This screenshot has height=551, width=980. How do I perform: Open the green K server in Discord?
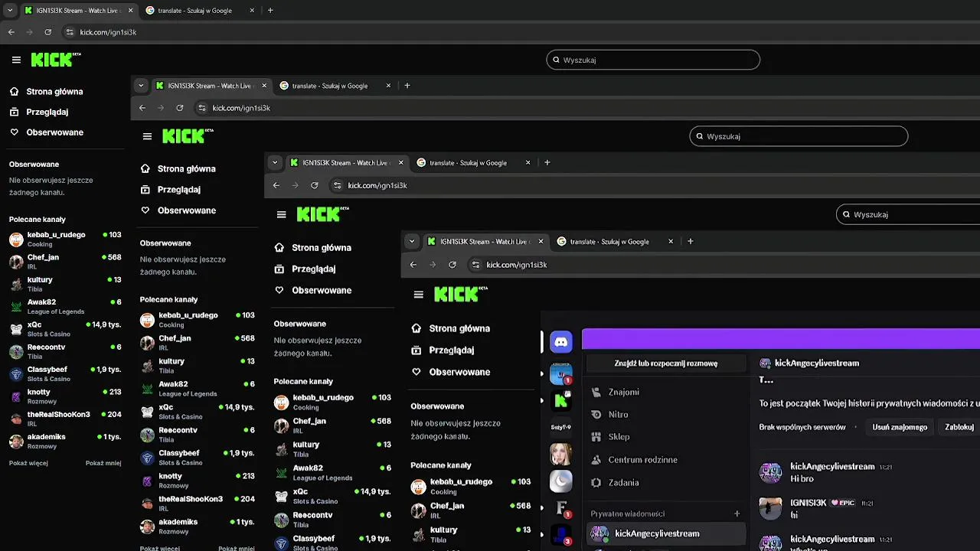point(561,399)
